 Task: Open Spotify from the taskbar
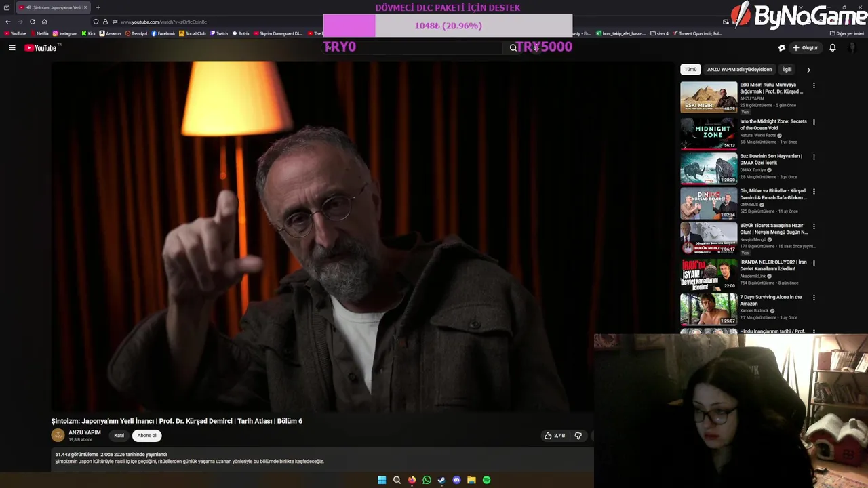click(486, 480)
